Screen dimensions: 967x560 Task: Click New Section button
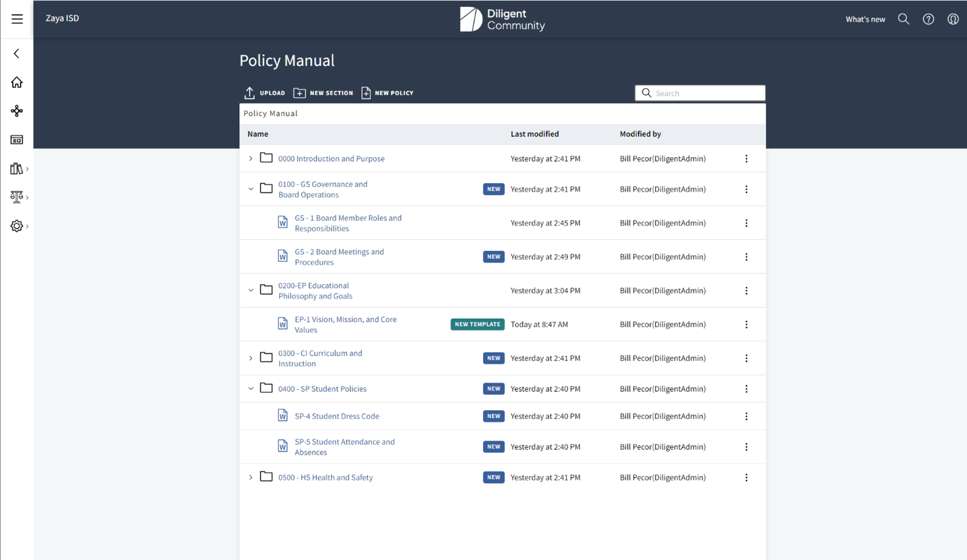[323, 93]
